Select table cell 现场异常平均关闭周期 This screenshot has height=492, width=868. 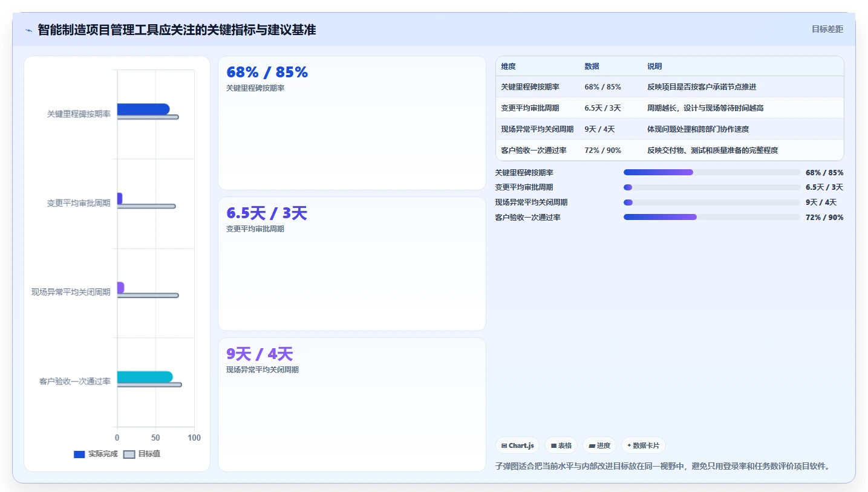[538, 129]
